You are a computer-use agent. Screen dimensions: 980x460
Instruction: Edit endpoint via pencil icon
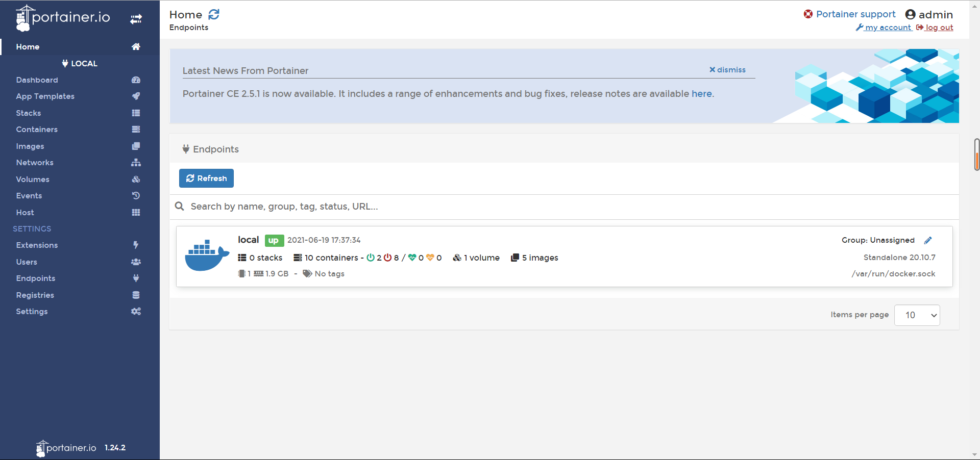928,240
